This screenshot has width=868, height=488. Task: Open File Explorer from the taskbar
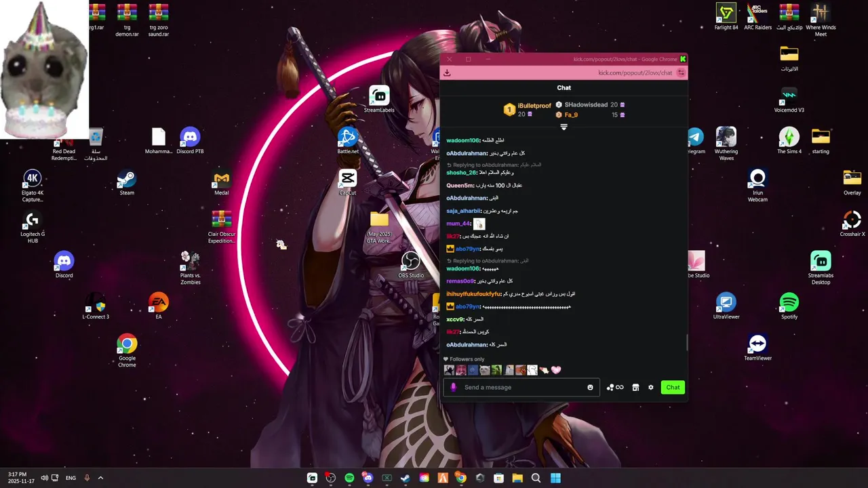tap(517, 479)
